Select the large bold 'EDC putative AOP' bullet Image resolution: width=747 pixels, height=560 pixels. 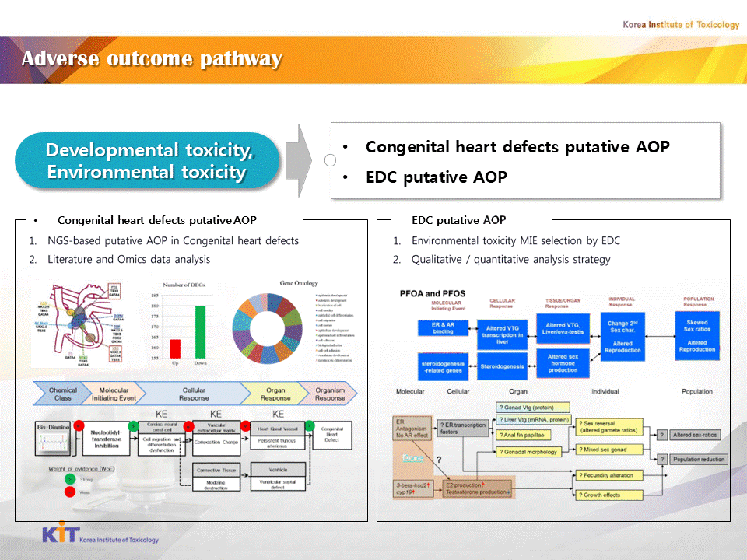(x=436, y=177)
